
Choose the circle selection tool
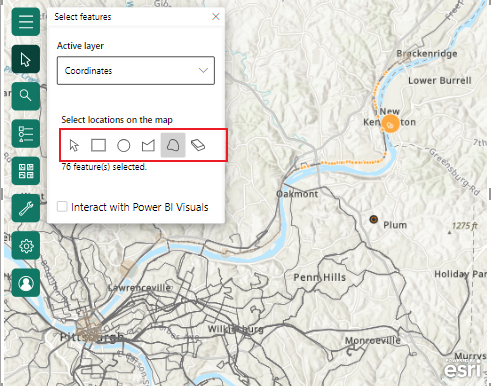[x=123, y=145]
